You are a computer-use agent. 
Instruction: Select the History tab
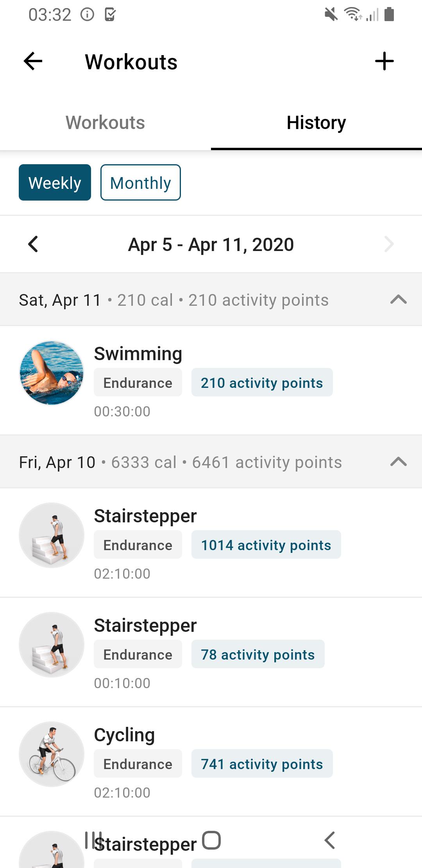point(316,122)
